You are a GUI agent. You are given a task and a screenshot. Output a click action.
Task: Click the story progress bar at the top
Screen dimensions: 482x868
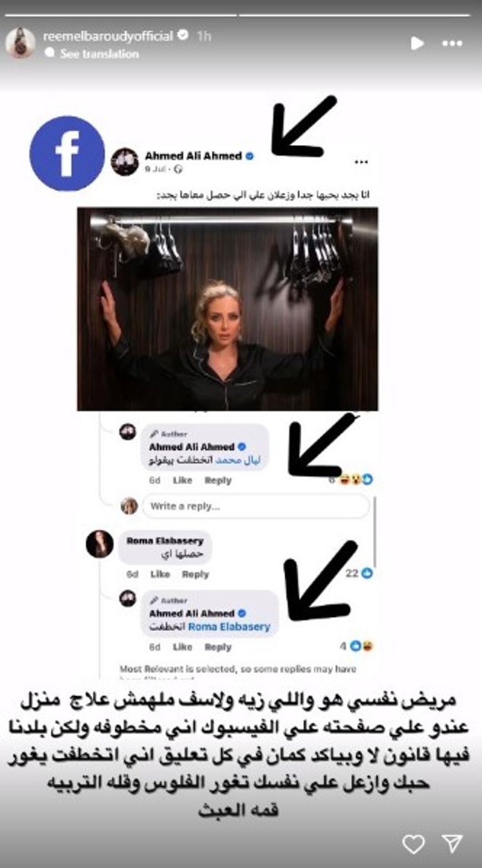[241, 14]
